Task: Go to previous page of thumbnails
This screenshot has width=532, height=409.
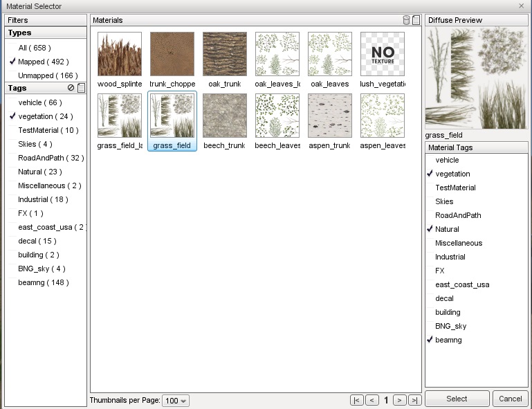Action: tap(372, 400)
